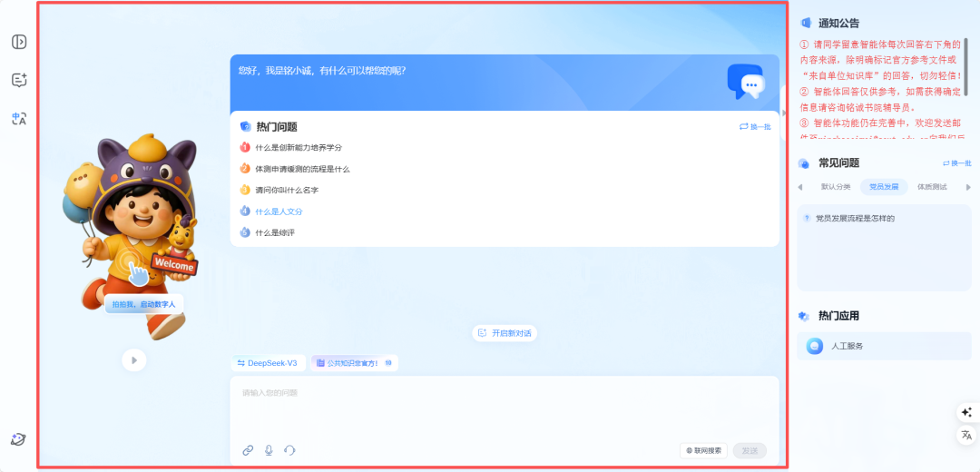Toggle the 联网搜索 web search option

tap(704, 450)
